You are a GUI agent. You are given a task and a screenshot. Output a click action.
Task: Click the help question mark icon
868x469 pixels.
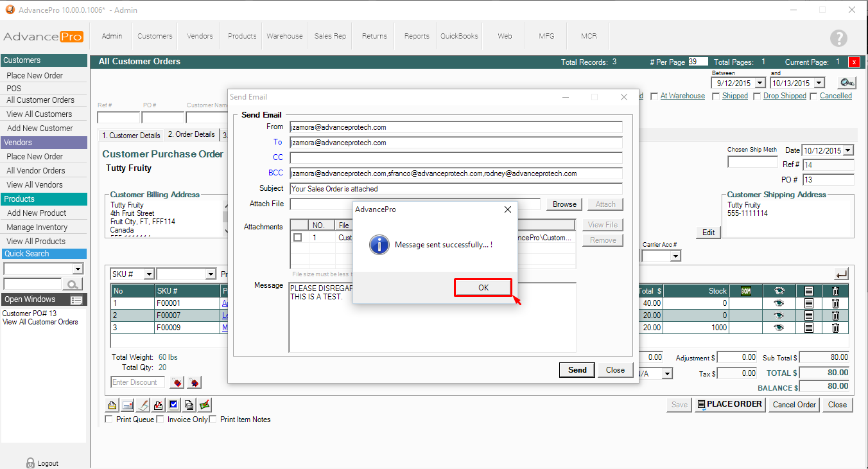[x=838, y=38]
